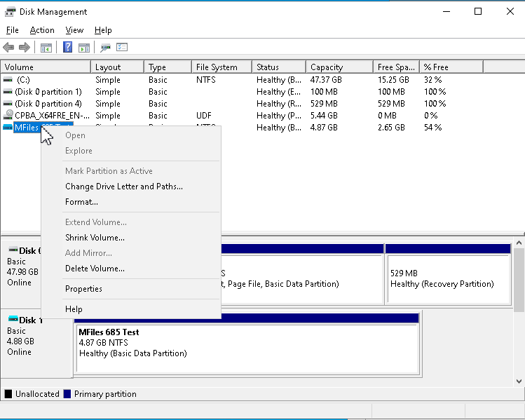The height and width of the screenshot is (420, 525).
Task: Click Show/Hide Console Tree toolbar icon
Action: coord(46,48)
